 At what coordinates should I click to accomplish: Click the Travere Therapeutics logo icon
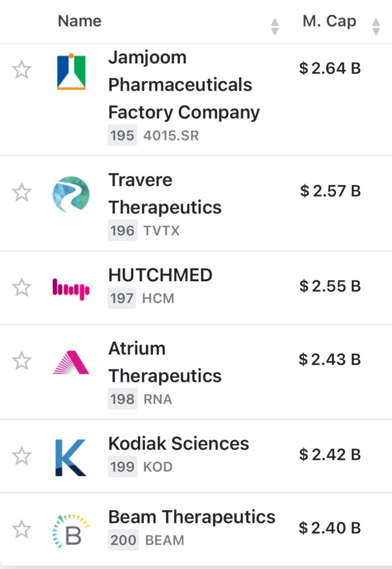tap(71, 194)
